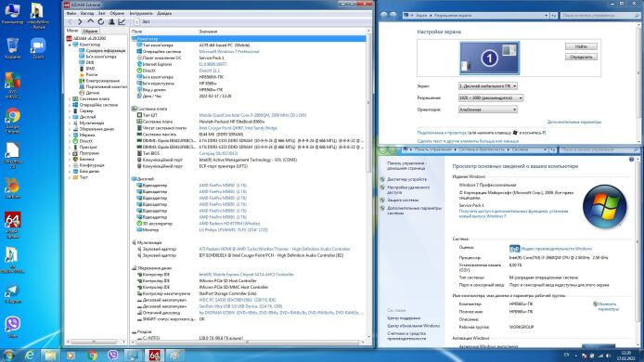Refresh the AIDA64 page with the refresh icon

tap(100, 21)
